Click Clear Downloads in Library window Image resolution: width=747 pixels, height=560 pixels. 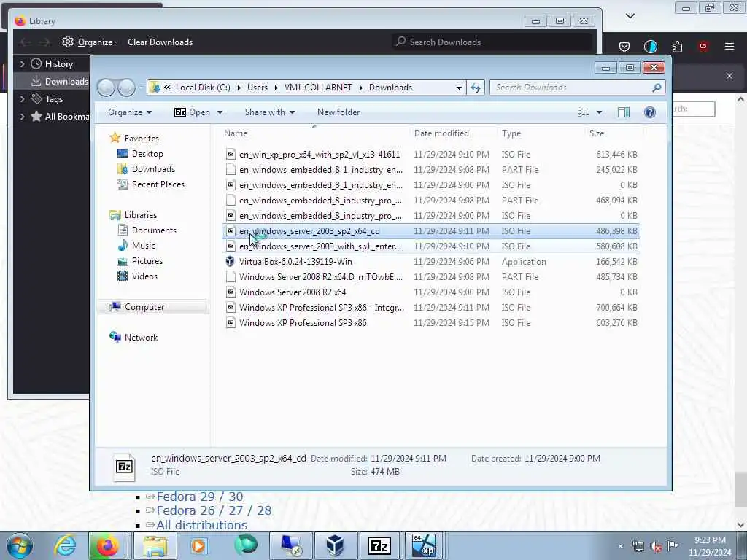[x=160, y=42]
